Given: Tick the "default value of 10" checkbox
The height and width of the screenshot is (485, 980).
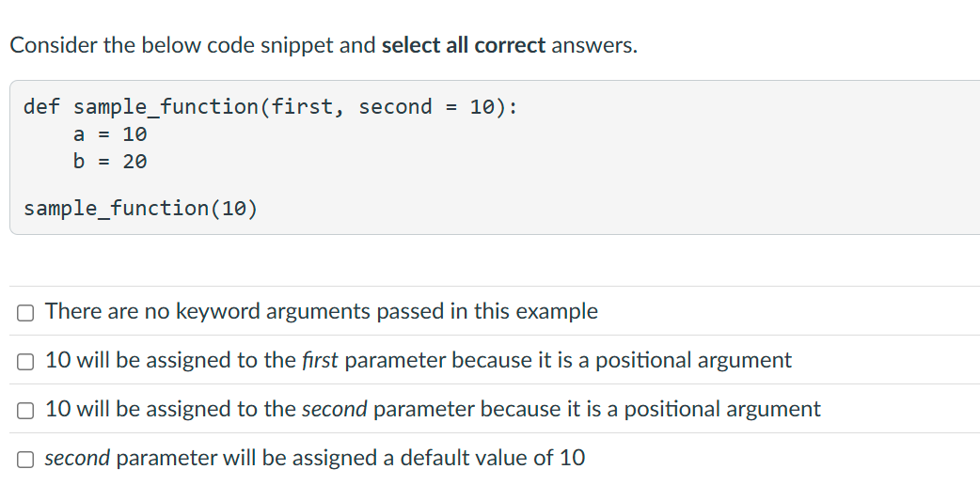Looking at the screenshot, I should [x=25, y=460].
